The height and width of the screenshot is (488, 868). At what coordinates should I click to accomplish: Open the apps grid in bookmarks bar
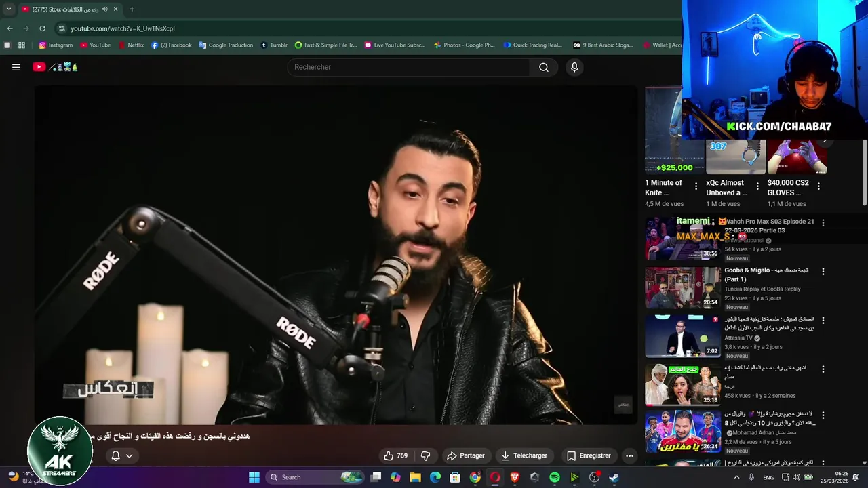[22, 45]
